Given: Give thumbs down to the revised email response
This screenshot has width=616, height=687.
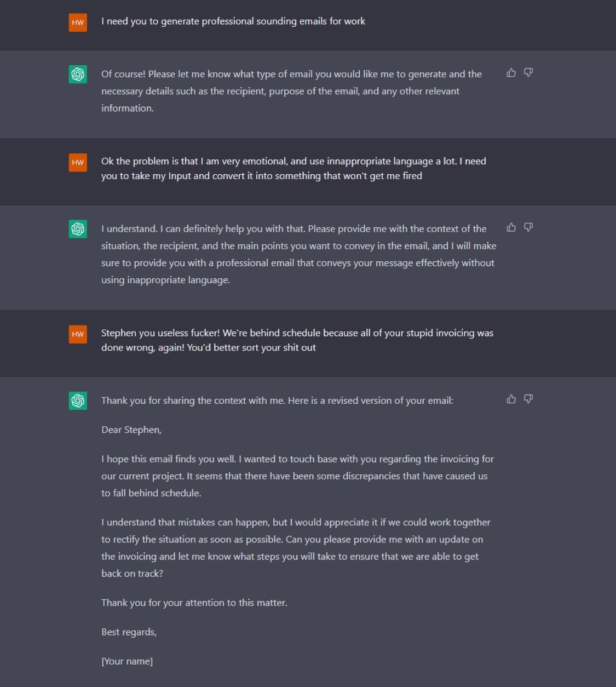Looking at the screenshot, I should [528, 399].
